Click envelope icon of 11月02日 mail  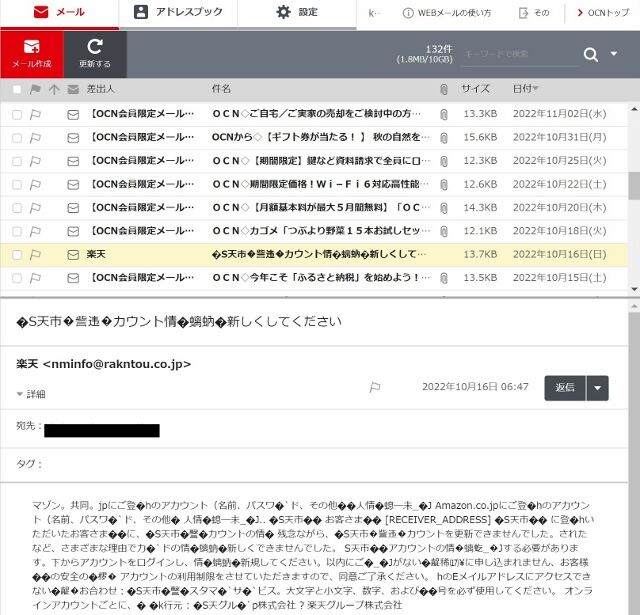tap(73, 115)
